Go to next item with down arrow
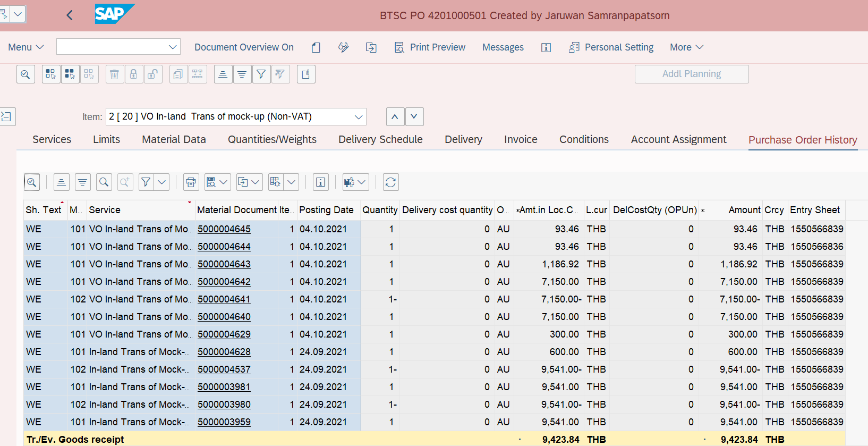The height and width of the screenshot is (446, 868). point(414,116)
